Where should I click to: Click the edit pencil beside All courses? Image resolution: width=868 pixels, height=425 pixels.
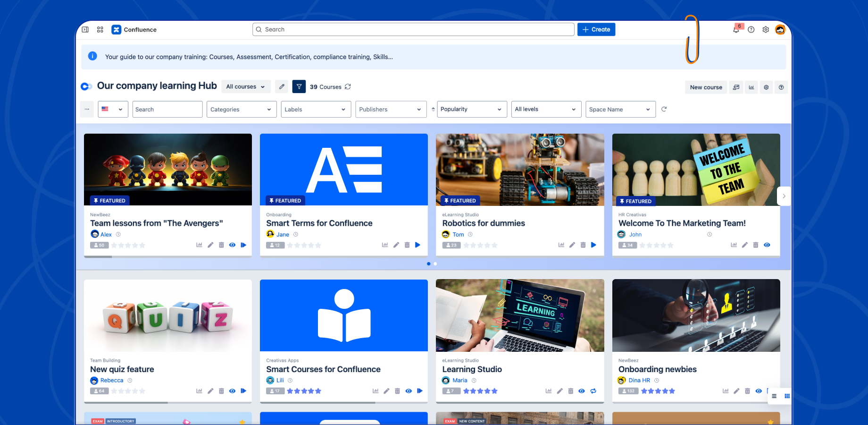[282, 87]
